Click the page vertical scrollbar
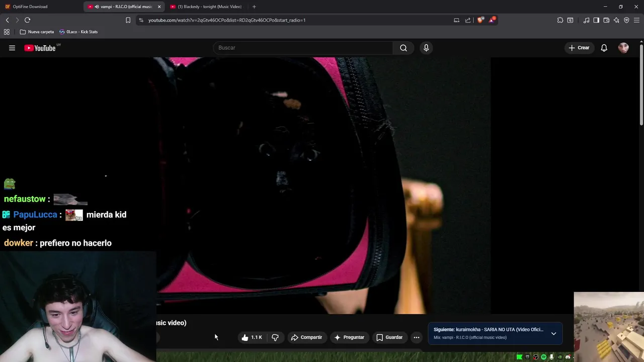The height and width of the screenshot is (362, 644). (641, 85)
